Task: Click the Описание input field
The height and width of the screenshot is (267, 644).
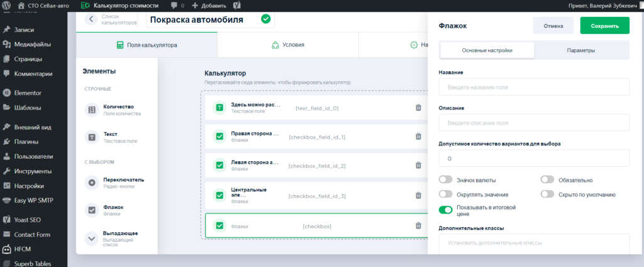Action: pos(534,123)
